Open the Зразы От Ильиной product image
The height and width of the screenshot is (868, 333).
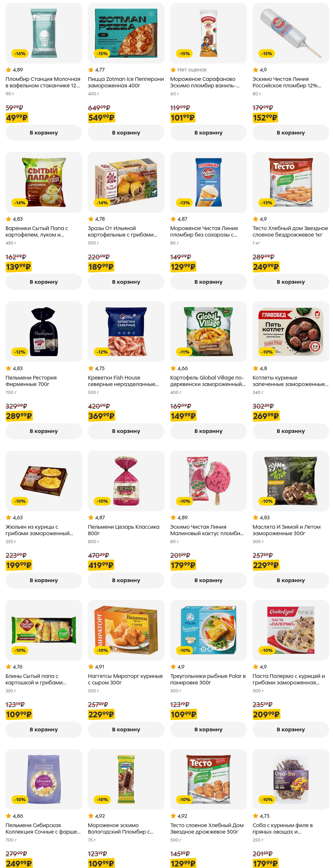point(126,182)
